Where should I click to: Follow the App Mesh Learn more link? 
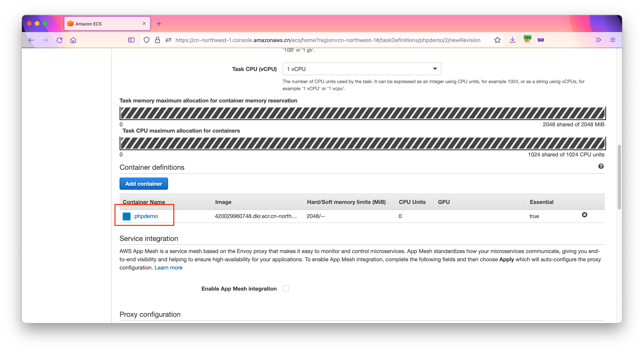[x=168, y=268]
